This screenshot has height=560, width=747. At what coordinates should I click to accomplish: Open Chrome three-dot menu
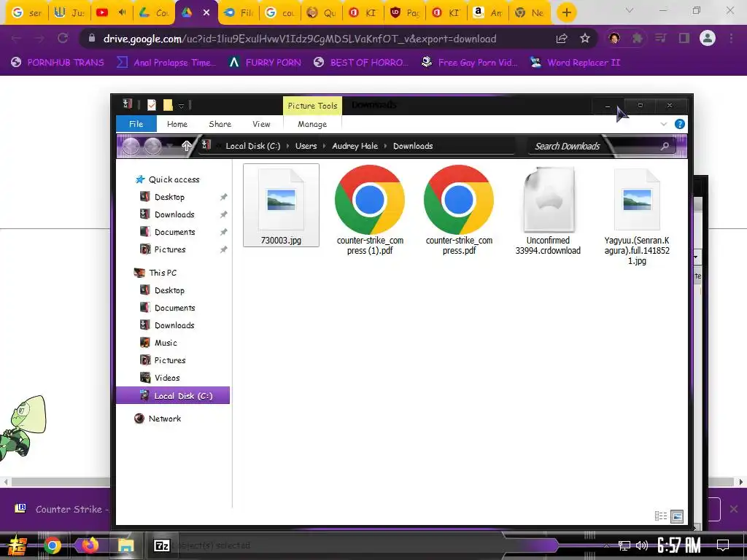pos(731,38)
